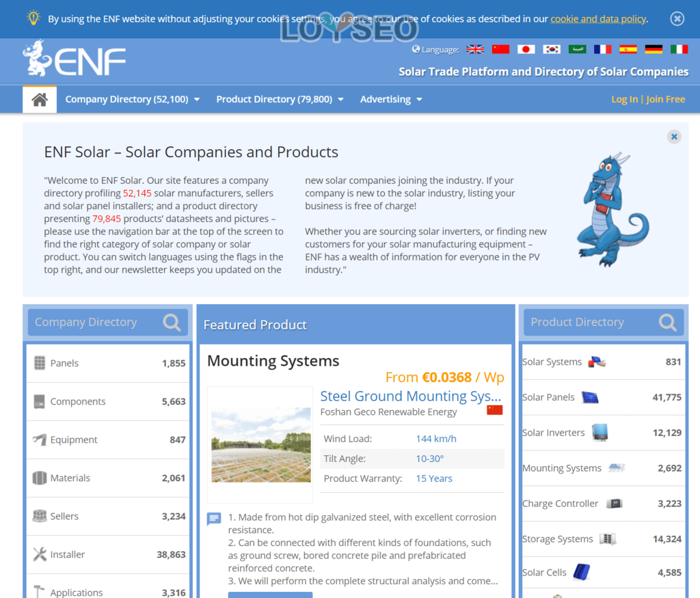Click the €0.0368 / Wp price

(463, 377)
